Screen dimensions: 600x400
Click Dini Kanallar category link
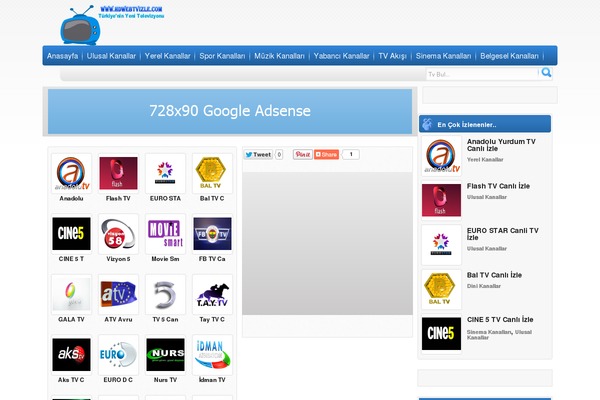click(x=484, y=286)
